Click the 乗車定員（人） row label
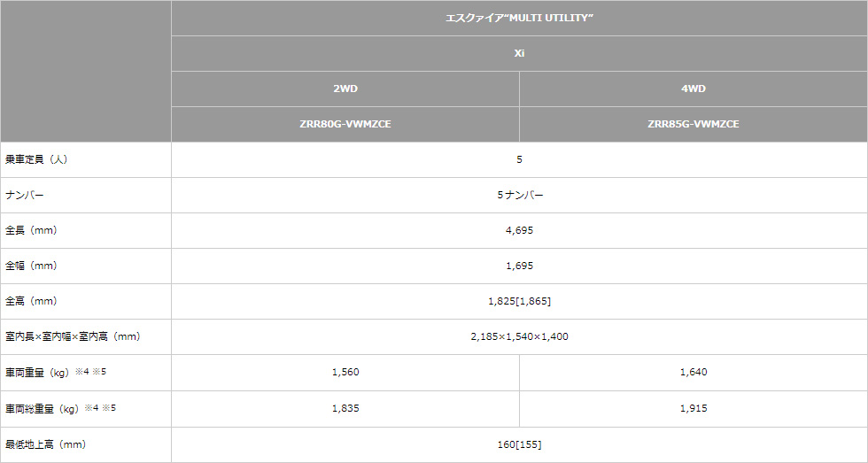The image size is (868, 463). [x=36, y=159]
